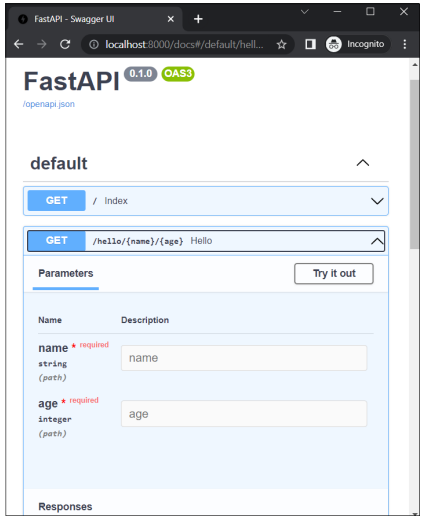Screen dimensions: 431x522
Task: Click the FastAPI title heading
Action: [71, 81]
